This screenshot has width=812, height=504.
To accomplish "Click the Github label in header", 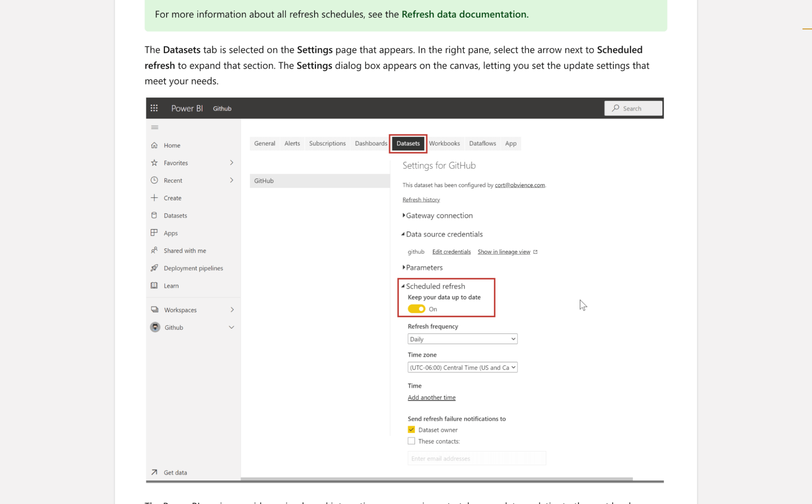I will (x=222, y=108).
